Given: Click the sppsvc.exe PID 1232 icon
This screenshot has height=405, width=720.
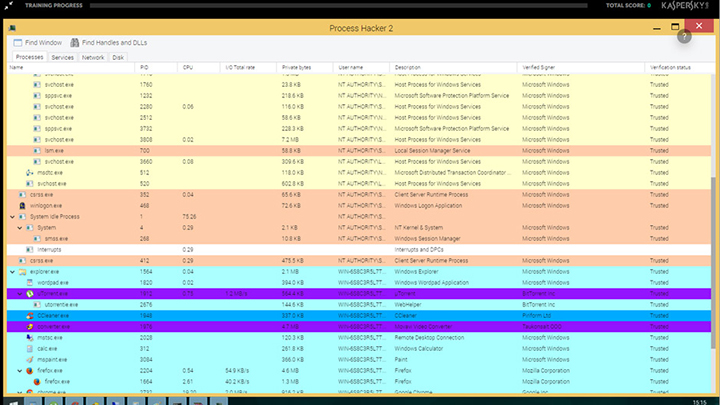Looking at the screenshot, I should coord(37,96).
